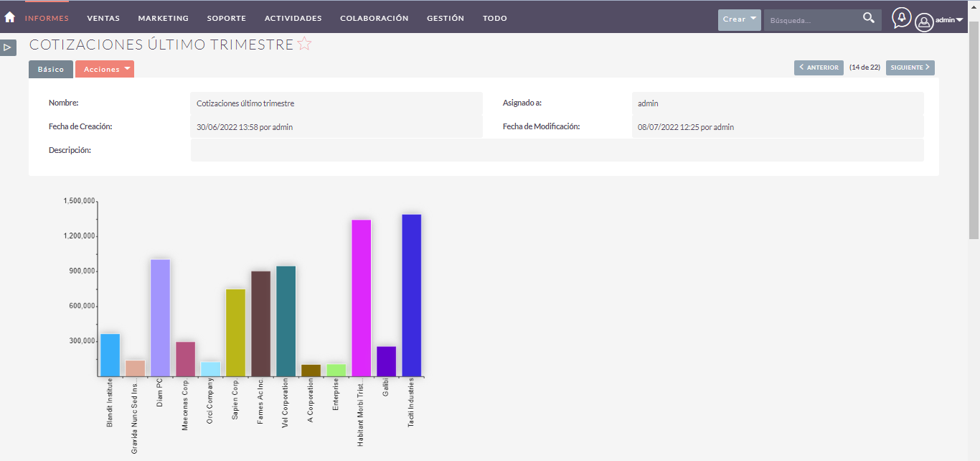The image size is (980, 461).
Task: Go to the Siguiente record
Action: coord(910,67)
